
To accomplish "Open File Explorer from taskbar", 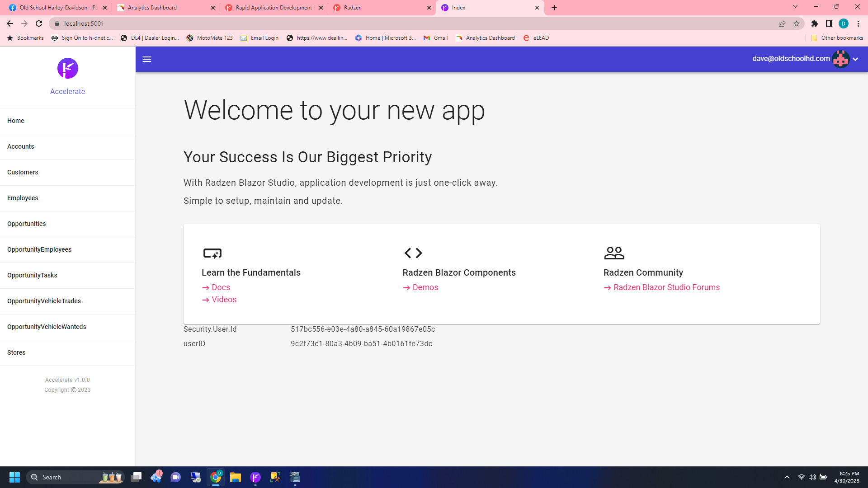I will tap(235, 477).
